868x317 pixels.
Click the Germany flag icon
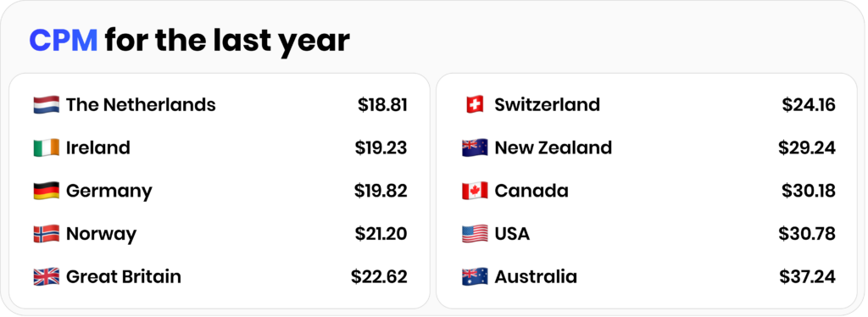point(46,191)
